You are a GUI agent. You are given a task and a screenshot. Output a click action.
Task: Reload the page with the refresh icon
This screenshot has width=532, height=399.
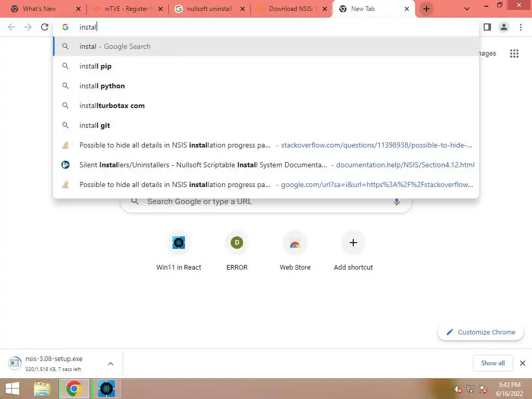click(x=45, y=27)
